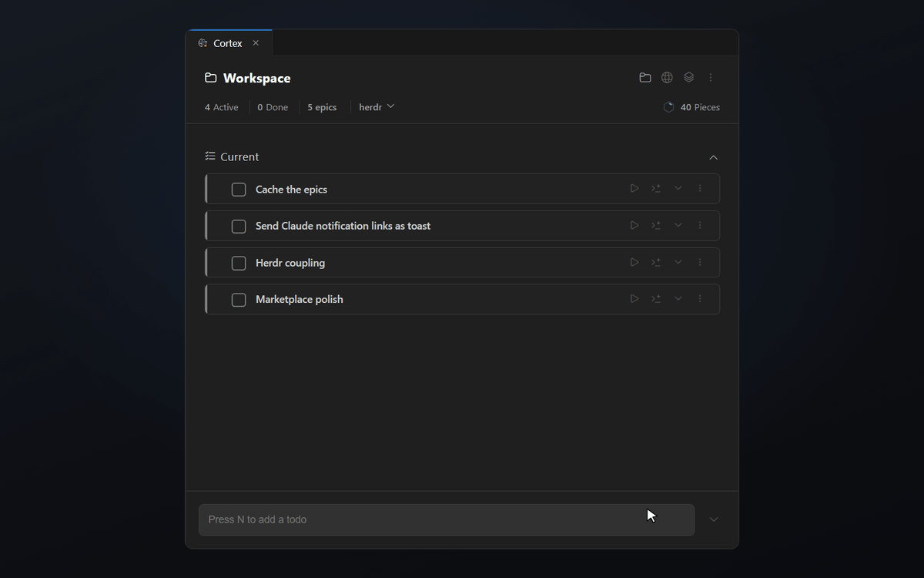Viewport: 924px width, 578px height.
Task: Open the Workspace header more options menu
Action: 711,77
